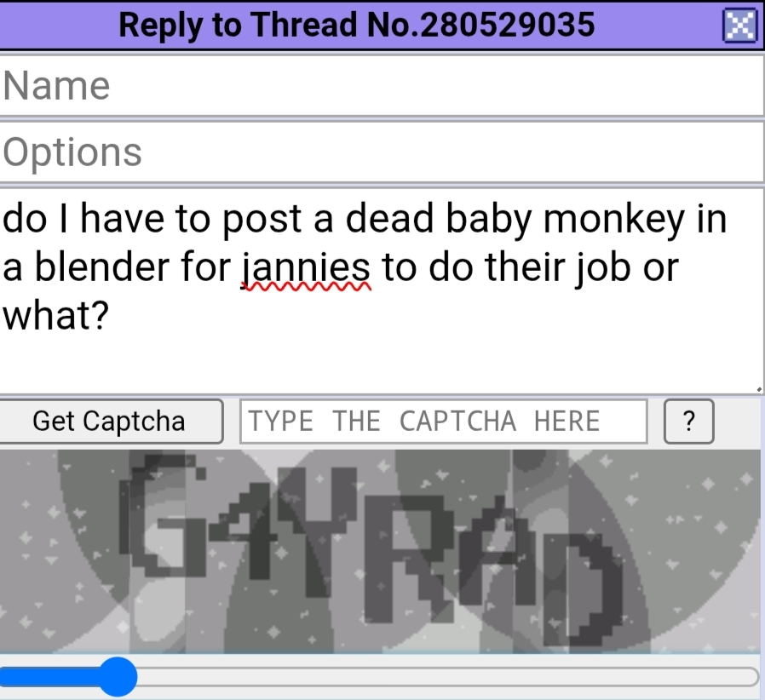Click the word monkey in the comment

tap(613, 220)
